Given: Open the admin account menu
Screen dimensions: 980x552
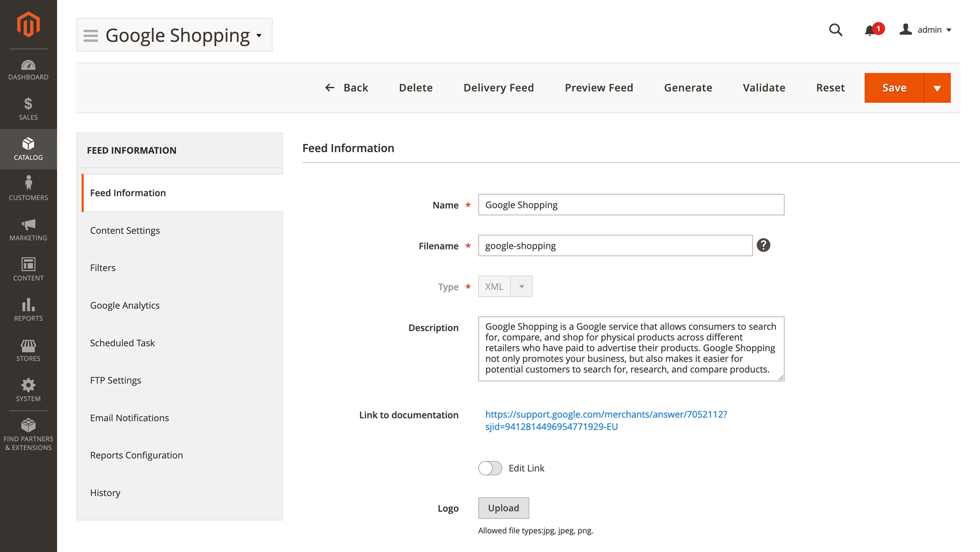Looking at the screenshot, I should tap(926, 30).
